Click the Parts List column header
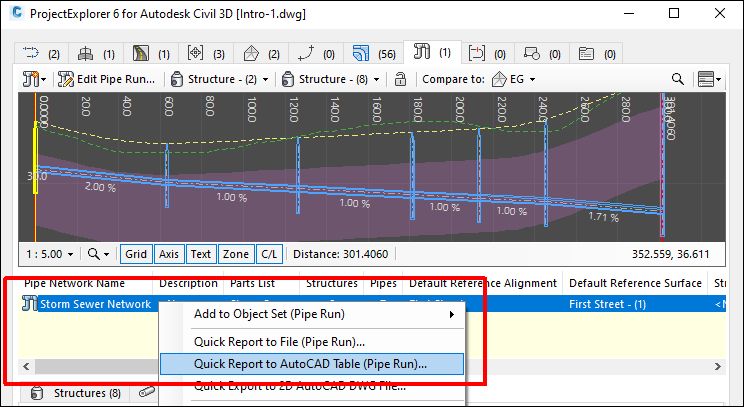Viewport: 744px width, 407px height. (252, 283)
